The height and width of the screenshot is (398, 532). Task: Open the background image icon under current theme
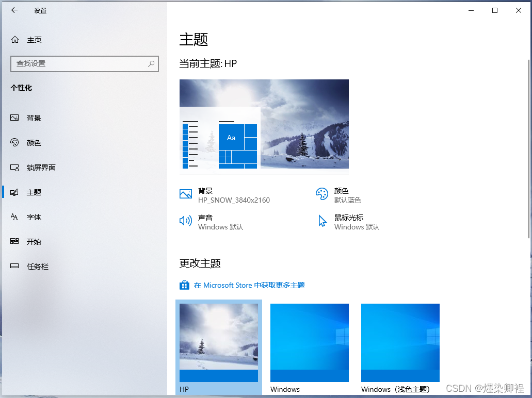(186, 194)
